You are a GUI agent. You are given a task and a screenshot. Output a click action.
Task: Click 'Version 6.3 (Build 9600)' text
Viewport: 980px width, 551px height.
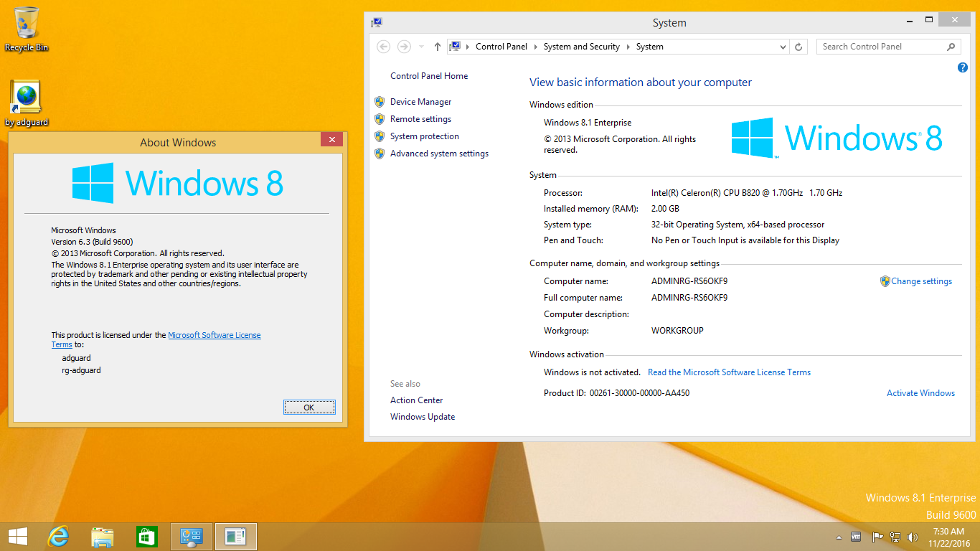(x=92, y=242)
